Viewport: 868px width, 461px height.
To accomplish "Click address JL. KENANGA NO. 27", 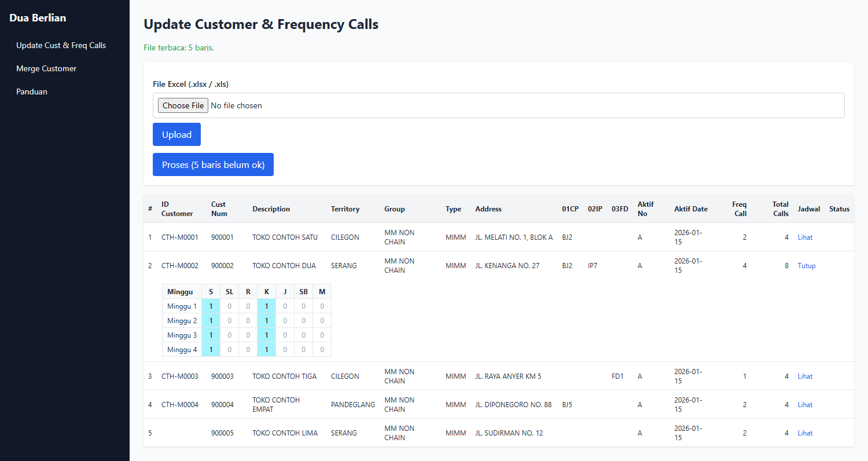I will 507,266.
